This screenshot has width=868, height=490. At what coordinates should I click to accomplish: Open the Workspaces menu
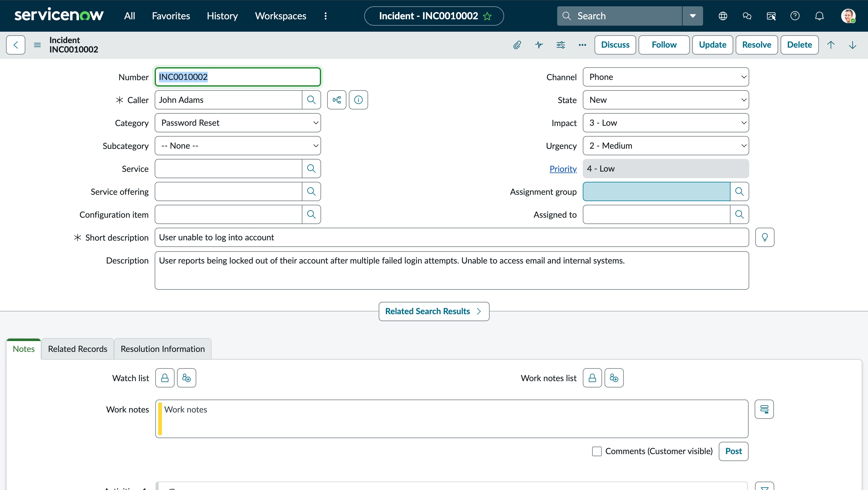pyautogui.click(x=280, y=16)
